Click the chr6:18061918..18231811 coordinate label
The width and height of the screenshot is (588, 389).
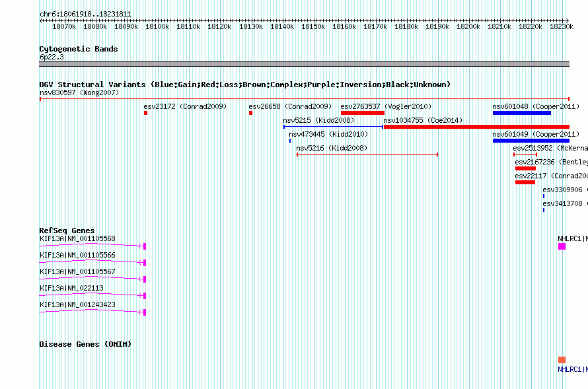click(85, 15)
